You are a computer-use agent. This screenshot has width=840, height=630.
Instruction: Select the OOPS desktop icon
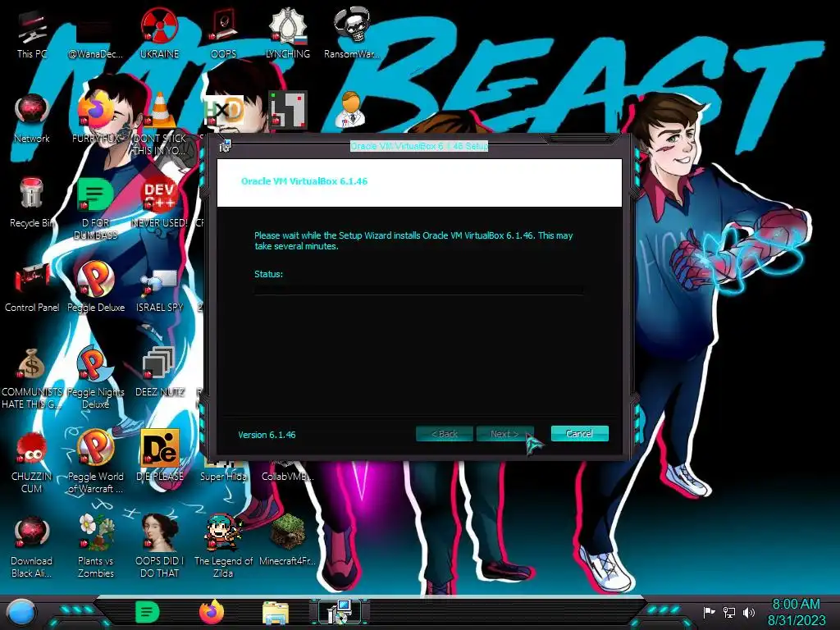pyautogui.click(x=223, y=34)
